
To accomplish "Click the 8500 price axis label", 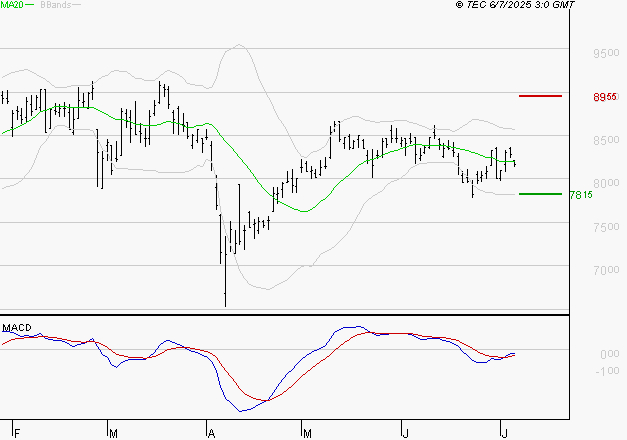I will (606, 140).
